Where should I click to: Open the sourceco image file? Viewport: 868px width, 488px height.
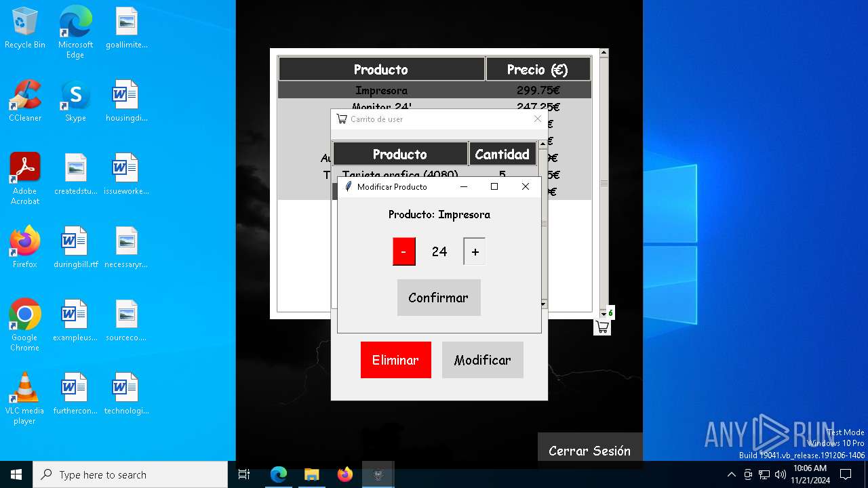(126, 320)
